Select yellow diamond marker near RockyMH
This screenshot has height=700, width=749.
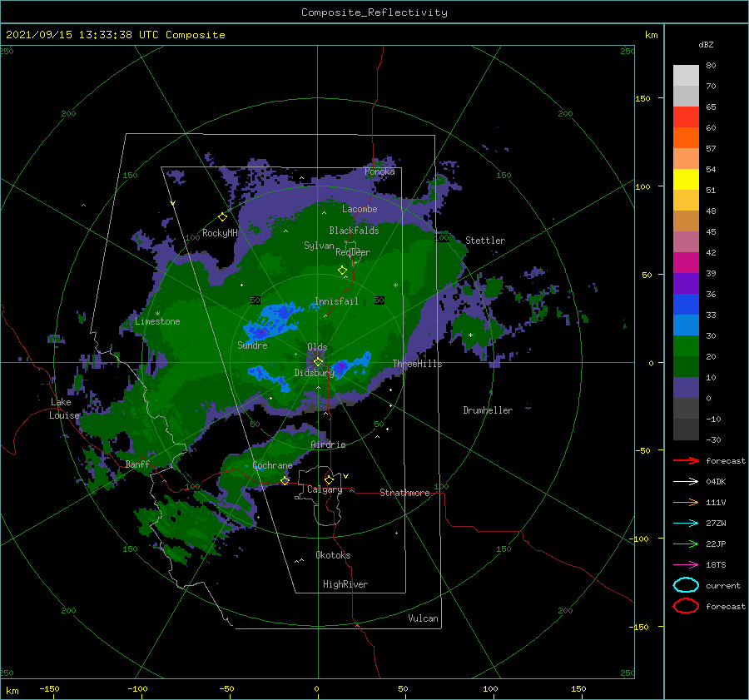coord(222,217)
